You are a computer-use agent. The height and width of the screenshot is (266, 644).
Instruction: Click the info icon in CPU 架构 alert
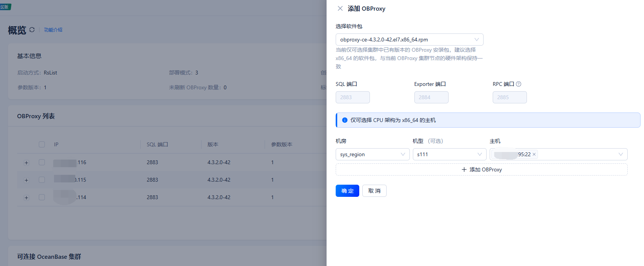coord(345,120)
